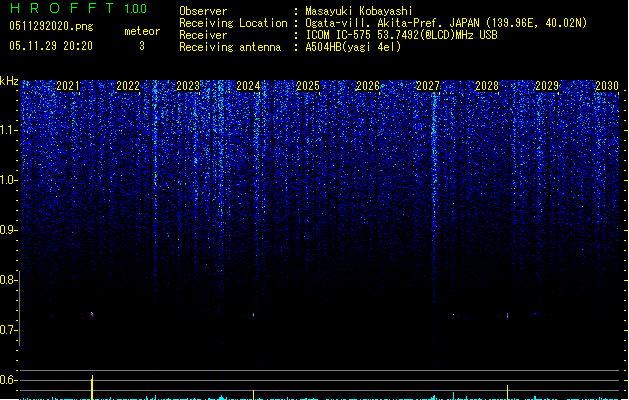Click the observer name Masayuki Kobayashi

[359, 11]
